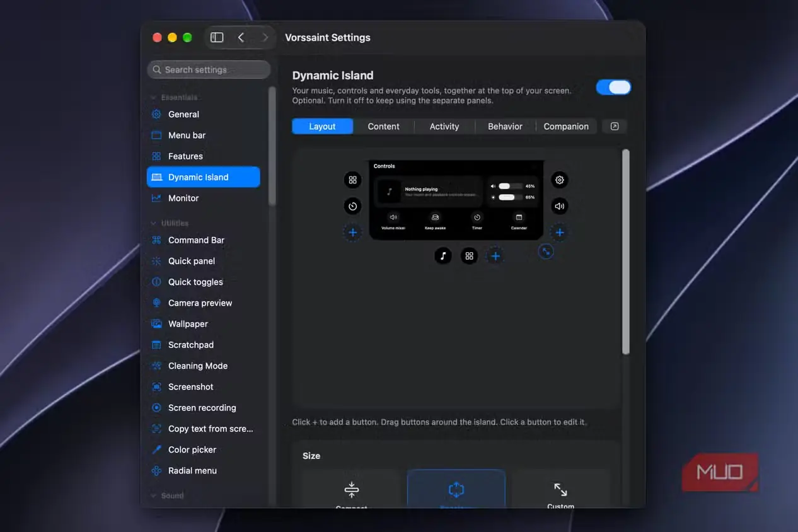Screen dimensions: 798x532
Task: Select the Custom size option
Action: 560,490
